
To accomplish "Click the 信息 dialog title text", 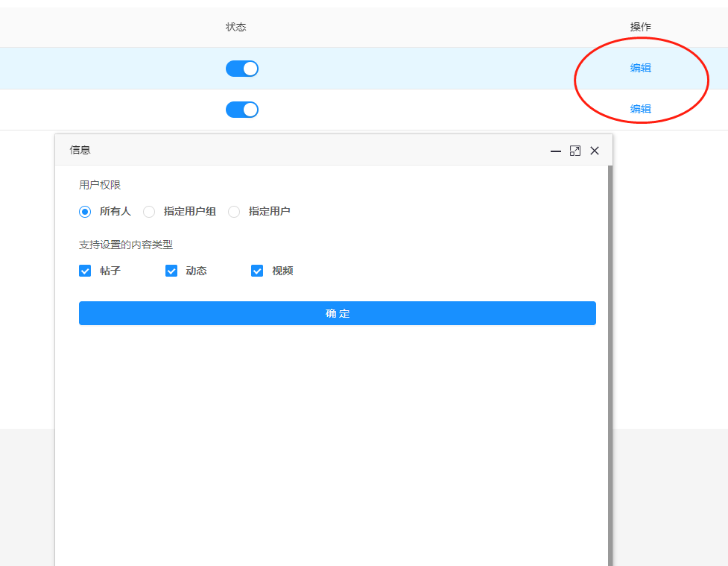I will tap(80, 150).
